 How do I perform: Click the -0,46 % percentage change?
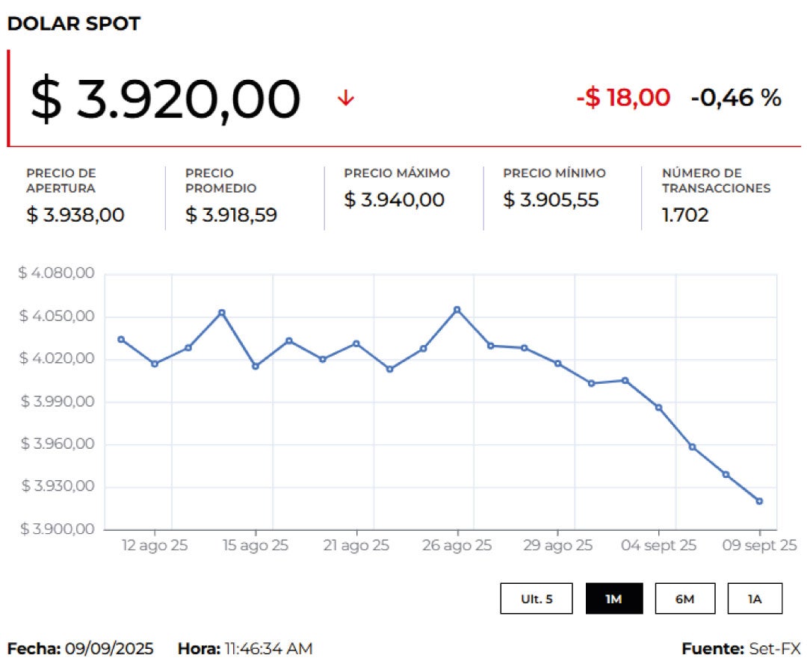736,97
